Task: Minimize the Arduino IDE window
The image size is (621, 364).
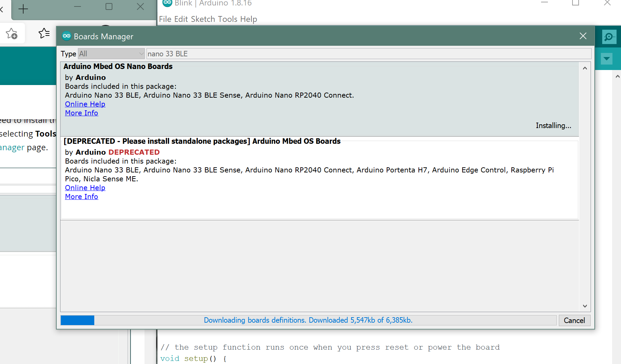Action: tap(544, 3)
